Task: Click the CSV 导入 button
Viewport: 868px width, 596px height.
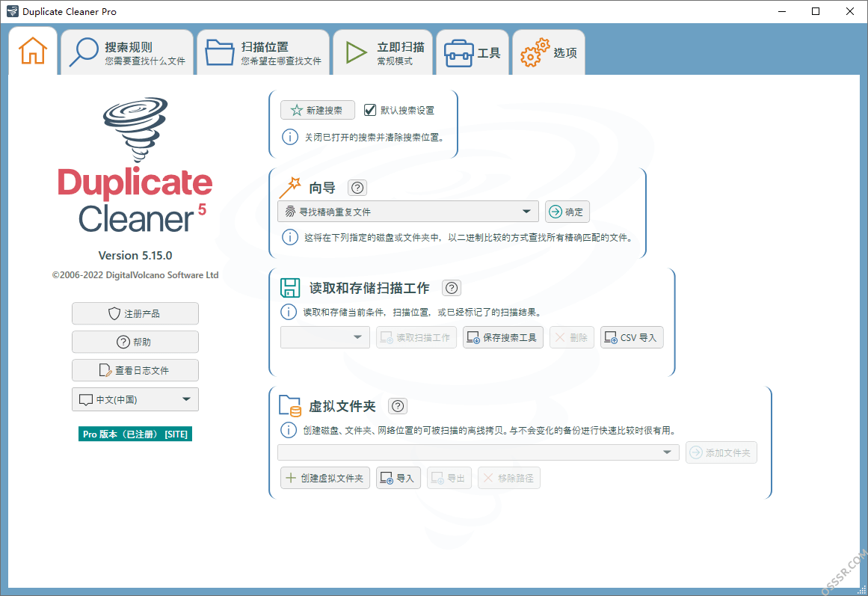Action: (x=632, y=337)
